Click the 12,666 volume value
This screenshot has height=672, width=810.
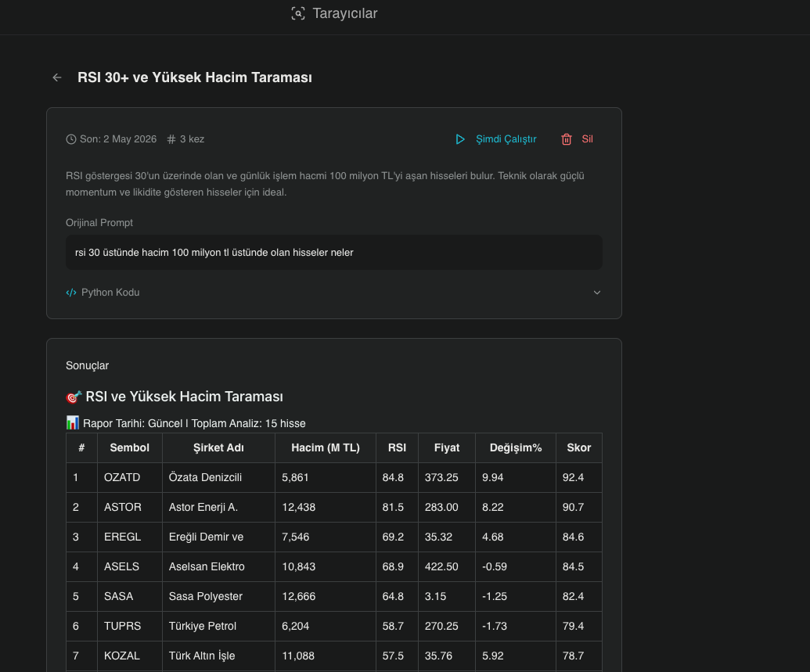pyautogui.click(x=298, y=597)
